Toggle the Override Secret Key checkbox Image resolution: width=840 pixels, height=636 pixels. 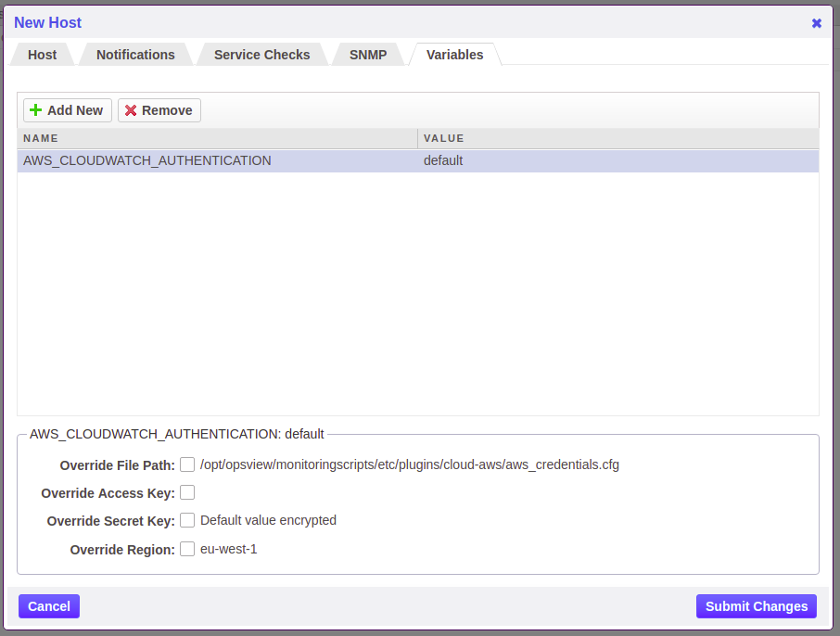coord(187,520)
